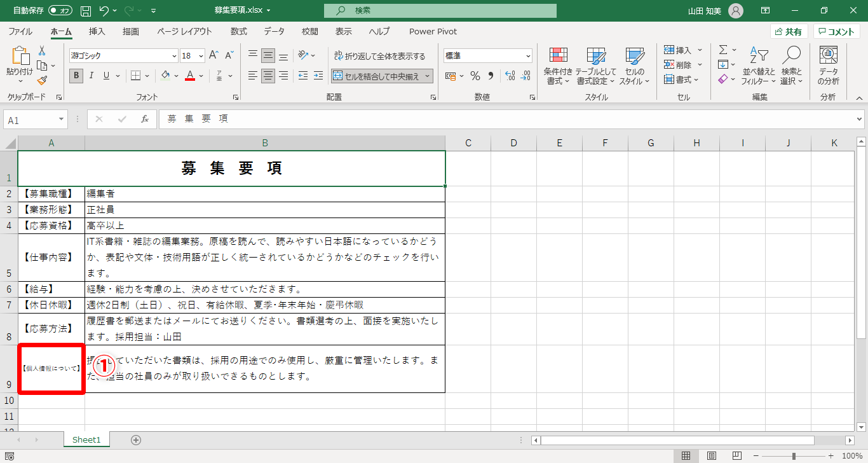Image resolution: width=868 pixels, height=463 pixels.
Task: Switch to the 数式 tab
Action: click(x=239, y=31)
